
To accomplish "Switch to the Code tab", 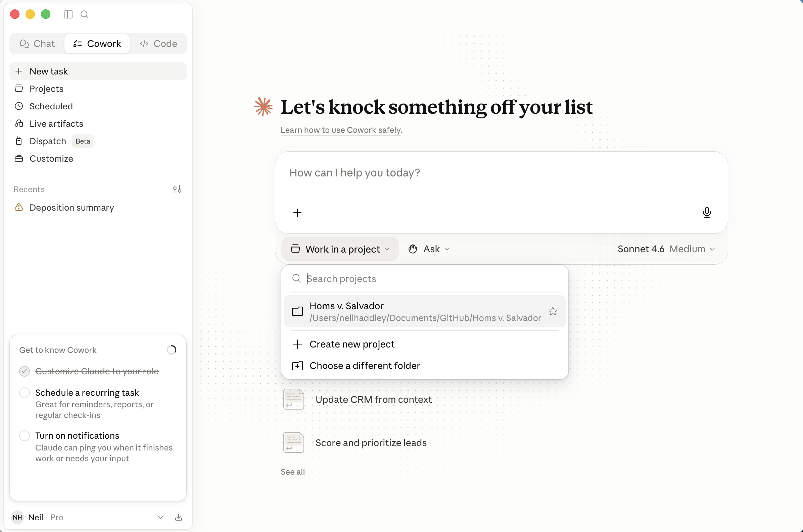I will [x=158, y=43].
